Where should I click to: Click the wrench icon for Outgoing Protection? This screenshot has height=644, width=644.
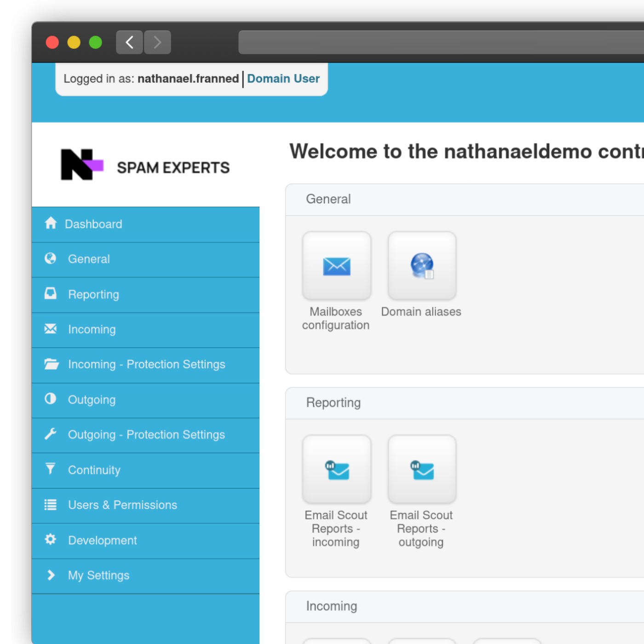[51, 434]
